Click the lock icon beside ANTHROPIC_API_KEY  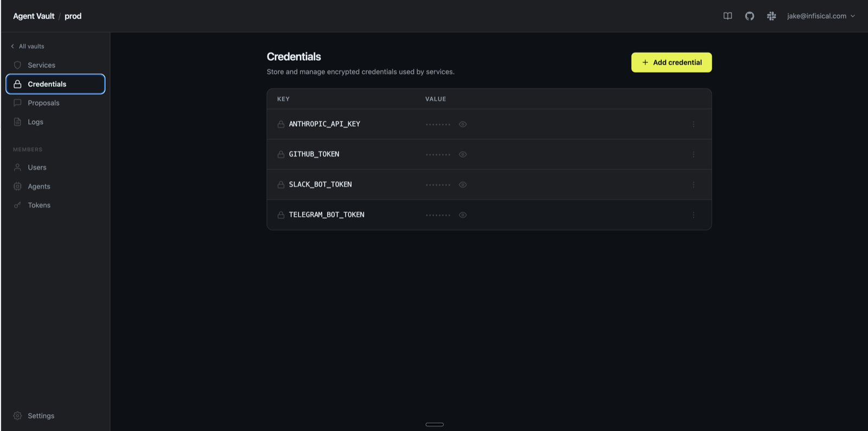(281, 124)
